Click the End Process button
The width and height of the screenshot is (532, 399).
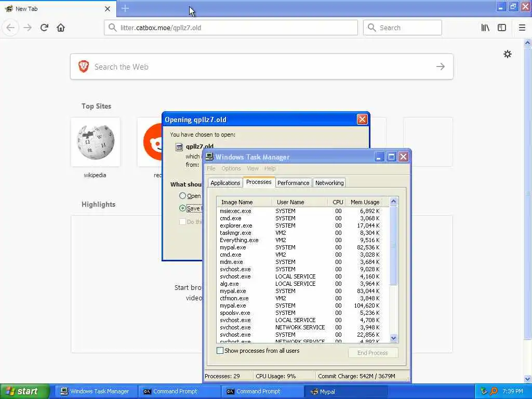coord(373,353)
